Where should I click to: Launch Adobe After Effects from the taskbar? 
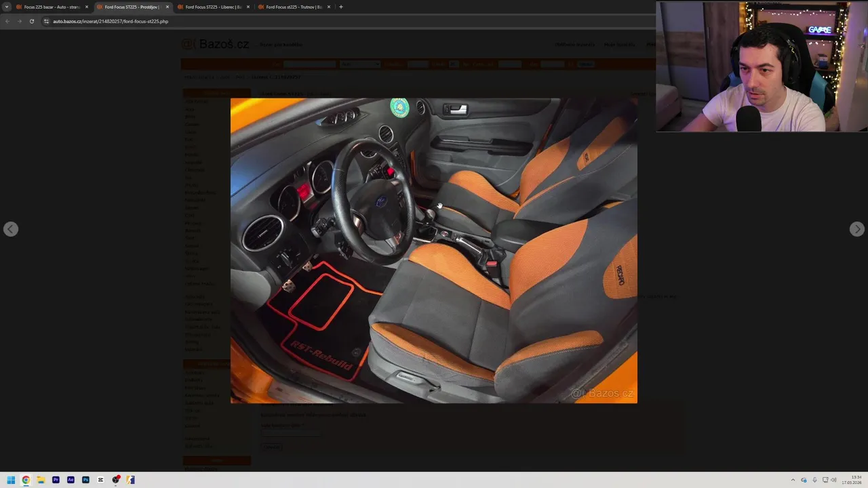(x=71, y=480)
